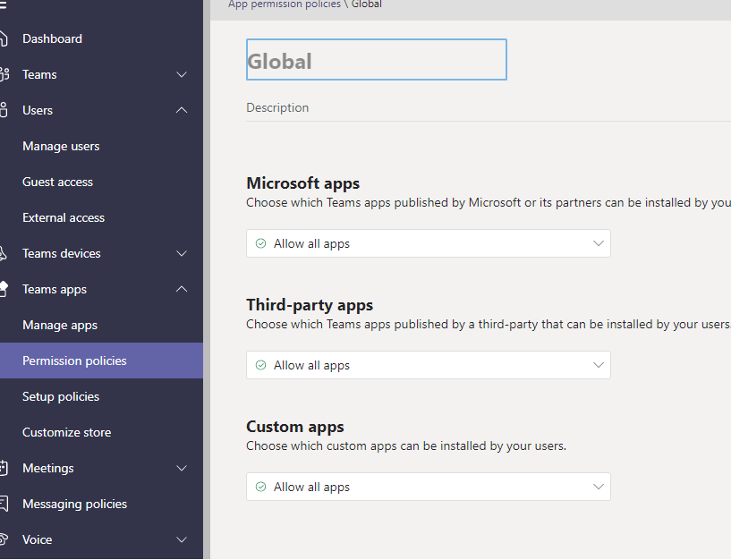Click the Teams people icon

tap(4, 74)
